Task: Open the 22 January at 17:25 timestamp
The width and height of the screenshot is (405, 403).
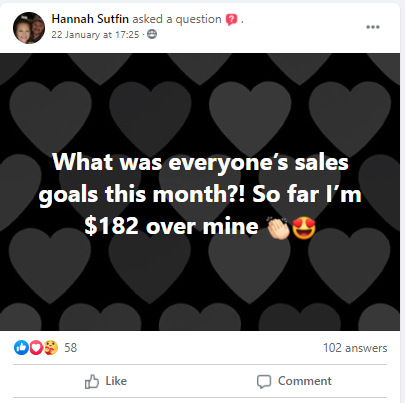Action: point(95,35)
